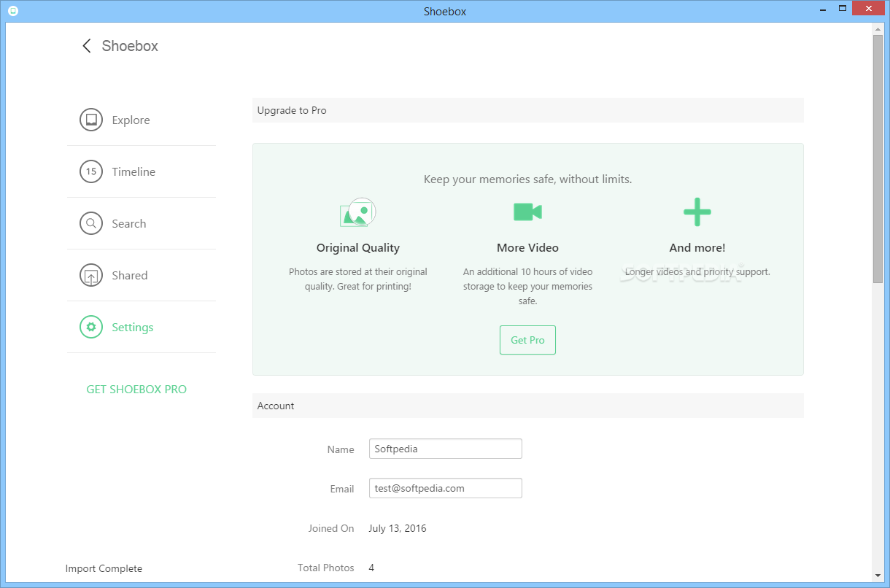Screen dimensions: 890x588
Task: Click the 'Longer videos and priority support.' text
Action: click(x=697, y=272)
